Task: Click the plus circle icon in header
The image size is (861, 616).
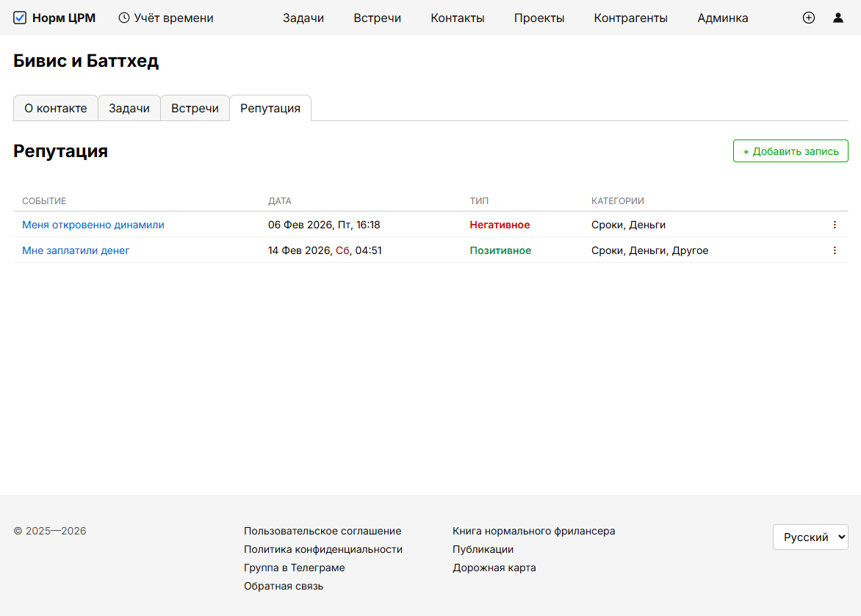Action: pos(809,18)
